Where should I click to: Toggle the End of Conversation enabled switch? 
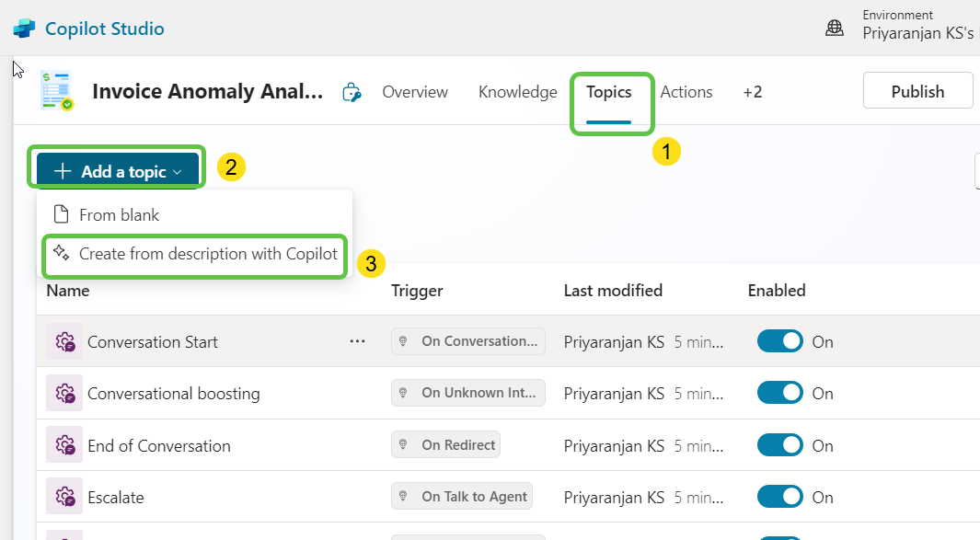pyautogui.click(x=779, y=446)
